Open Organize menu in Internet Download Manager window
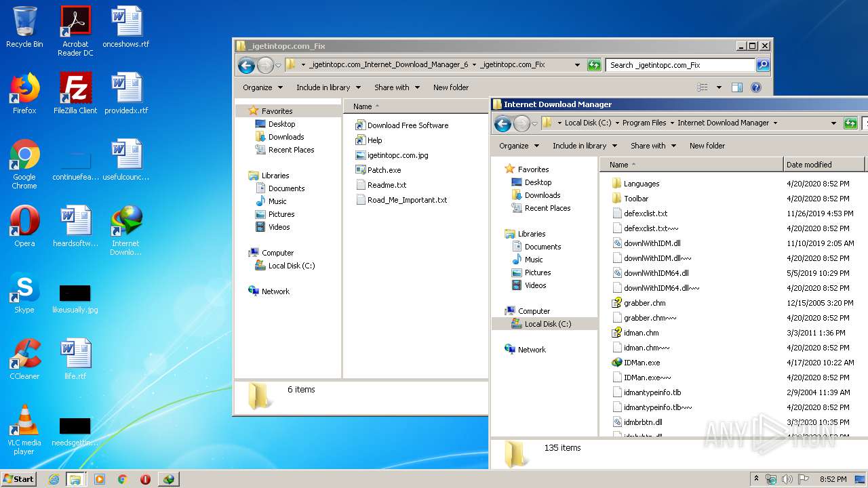 click(x=519, y=146)
